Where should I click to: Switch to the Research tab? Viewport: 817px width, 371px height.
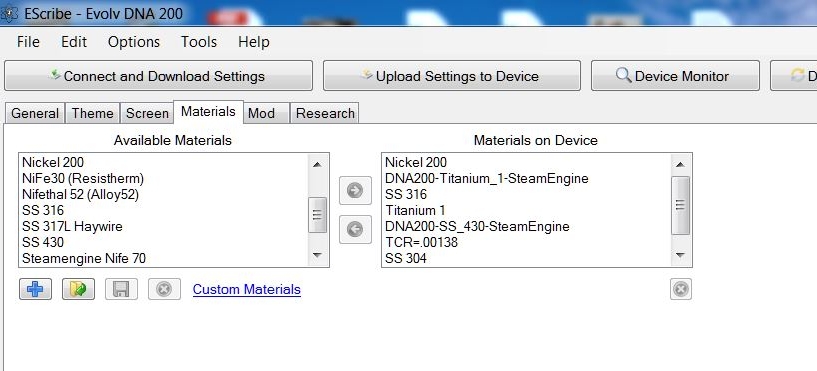pyautogui.click(x=325, y=113)
